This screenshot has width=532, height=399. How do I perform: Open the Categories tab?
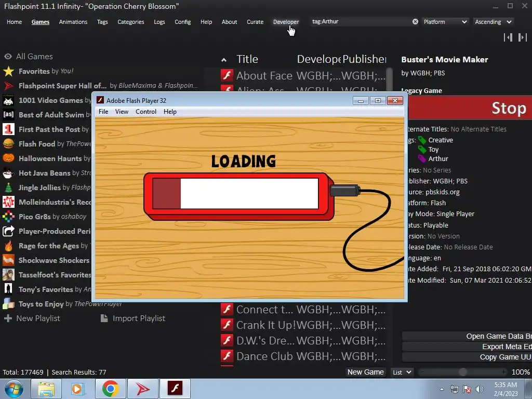[130, 22]
